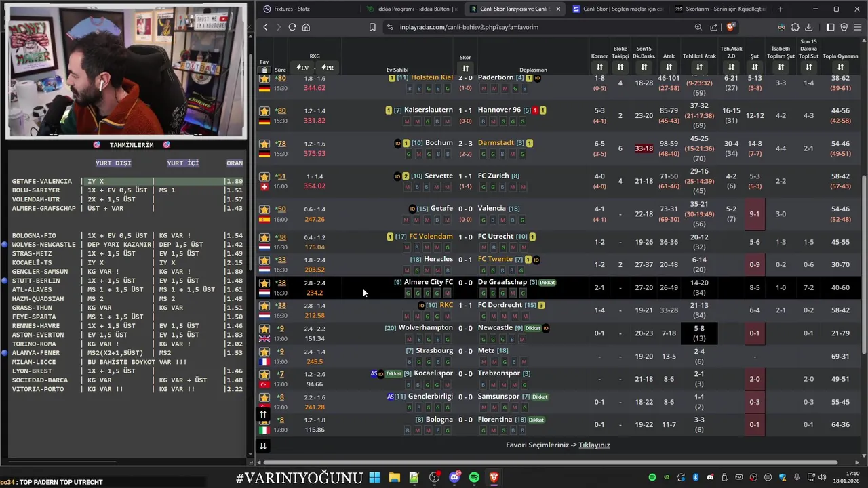The image size is (868, 488).
Task: Close the Canlı Skor Tarayıcısı tab
Action: (x=558, y=9)
